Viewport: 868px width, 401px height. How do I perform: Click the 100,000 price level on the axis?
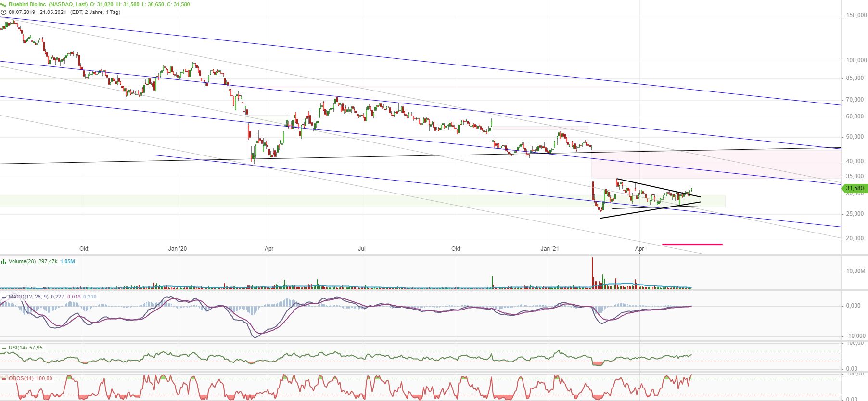[x=856, y=60]
